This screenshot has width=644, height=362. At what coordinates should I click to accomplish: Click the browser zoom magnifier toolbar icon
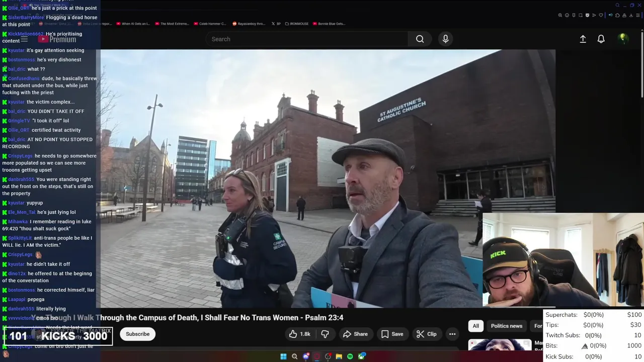click(x=560, y=15)
